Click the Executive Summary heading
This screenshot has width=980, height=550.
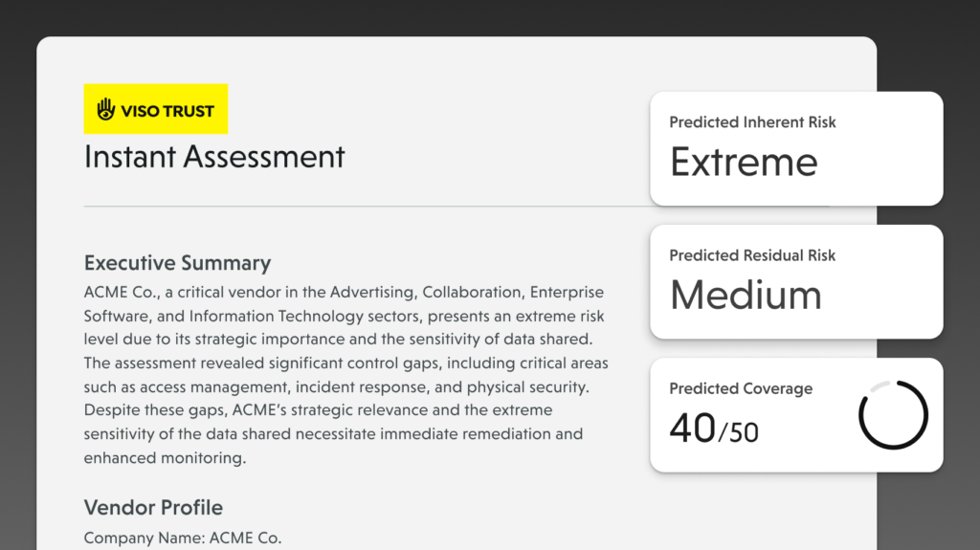point(177,263)
